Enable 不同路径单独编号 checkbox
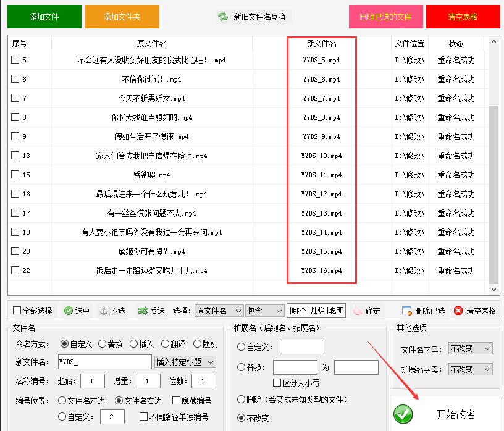Screen dimensions: 504x431 144,417
